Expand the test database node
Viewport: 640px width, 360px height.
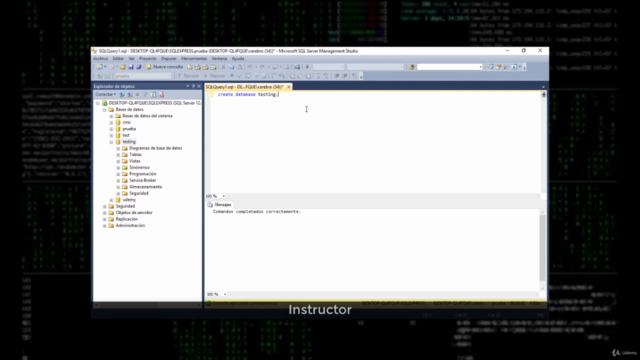click(111, 135)
